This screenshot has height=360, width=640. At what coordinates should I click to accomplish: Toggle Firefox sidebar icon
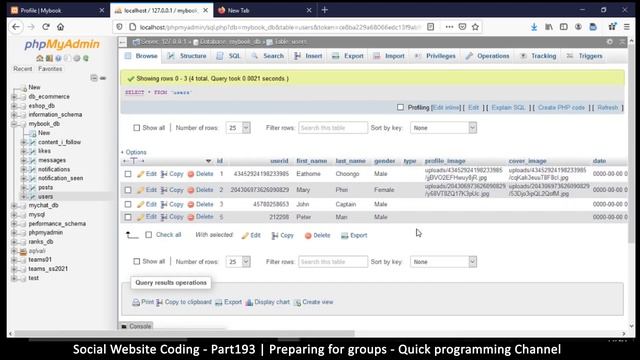pyautogui.click(x=564, y=27)
